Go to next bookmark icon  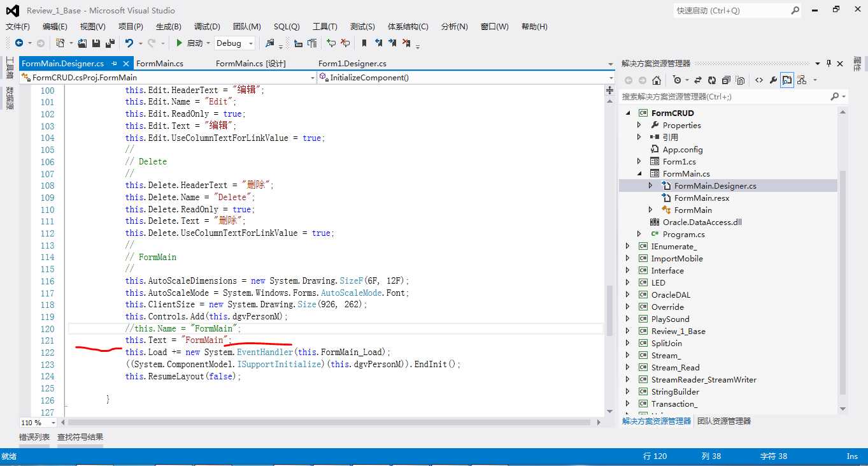coord(392,43)
